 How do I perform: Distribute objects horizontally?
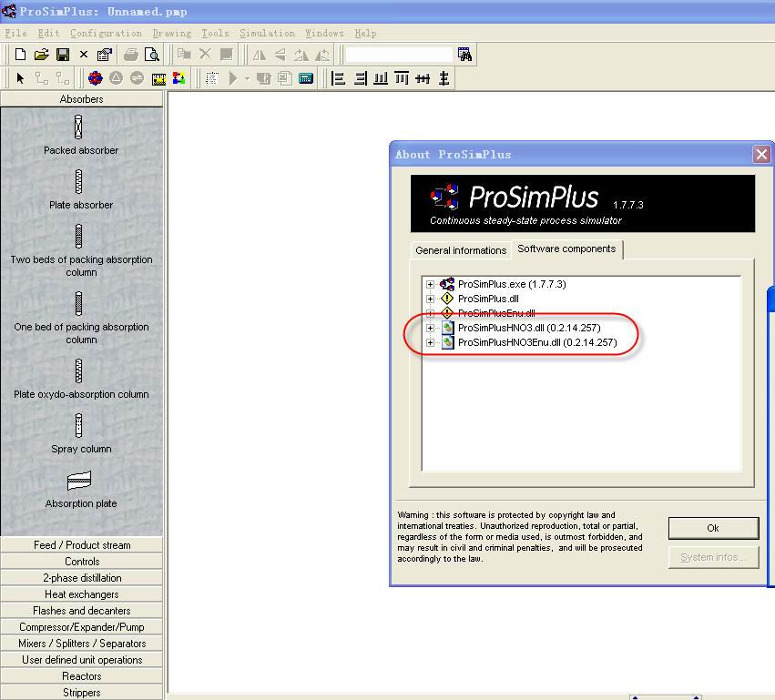click(423, 78)
